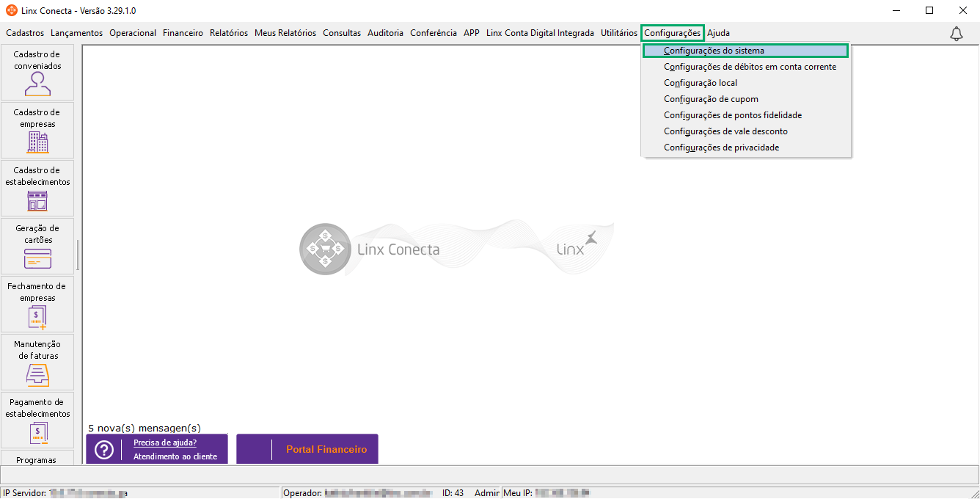Open the Conferência menu
Image resolution: width=980 pixels, height=499 pixels.
tap(434, 33)
